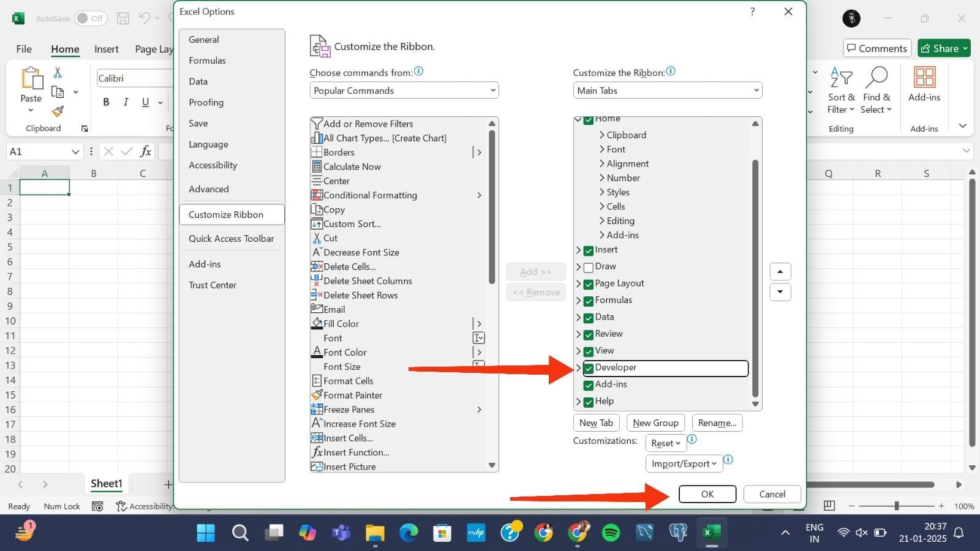
Task: Open Spotify from the taskbar
Action: 611,533
